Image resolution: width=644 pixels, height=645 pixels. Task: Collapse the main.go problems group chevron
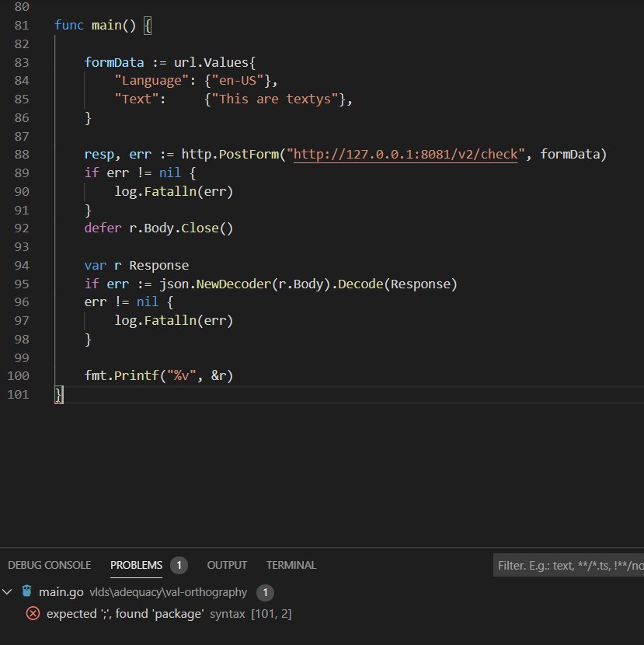pos(8,592)
